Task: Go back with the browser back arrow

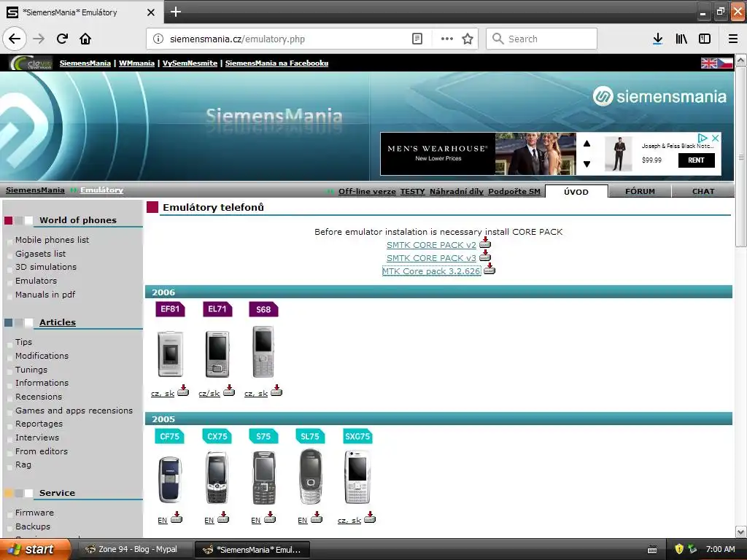Action: (x=15, y=39)
